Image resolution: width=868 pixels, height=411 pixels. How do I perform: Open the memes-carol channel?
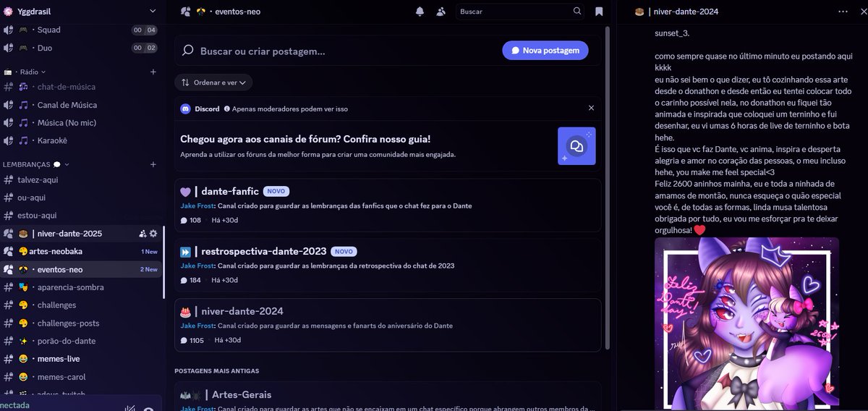click(x=80, y=377)
